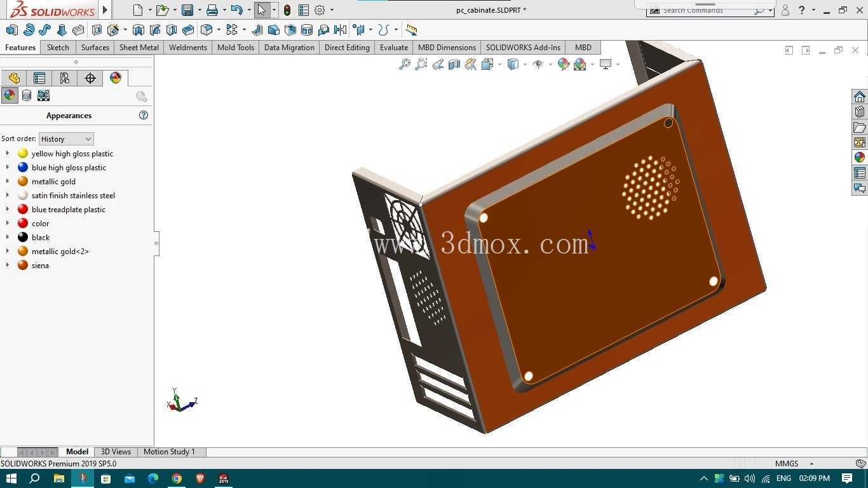868x488 pixels.
Task: Open Apply Scene dropdown arrow
Action: [x=592, y=65]
